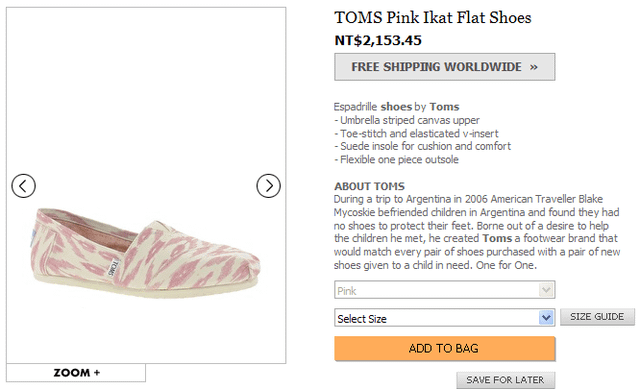Open the bold 'Toms' brand link

click(444, 107)
